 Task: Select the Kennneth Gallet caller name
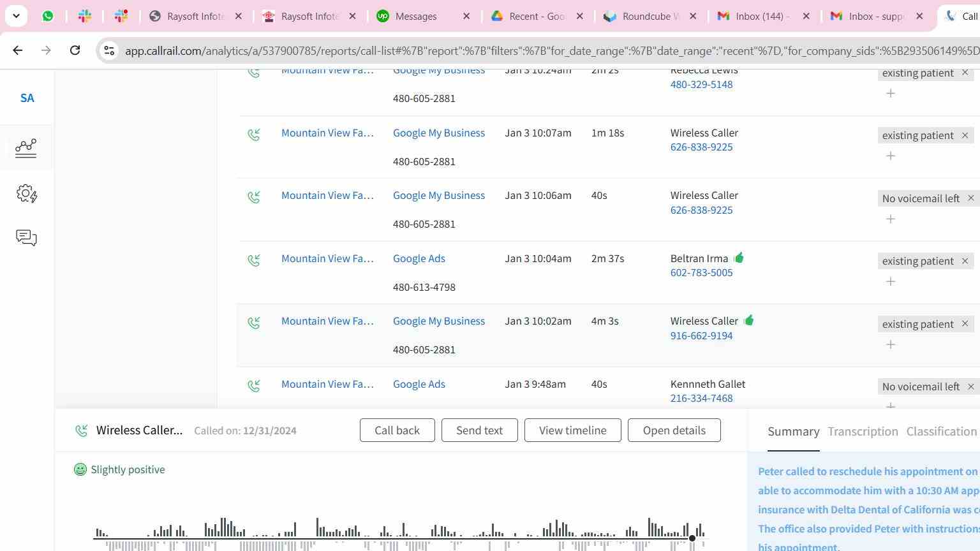coord(708,384)
